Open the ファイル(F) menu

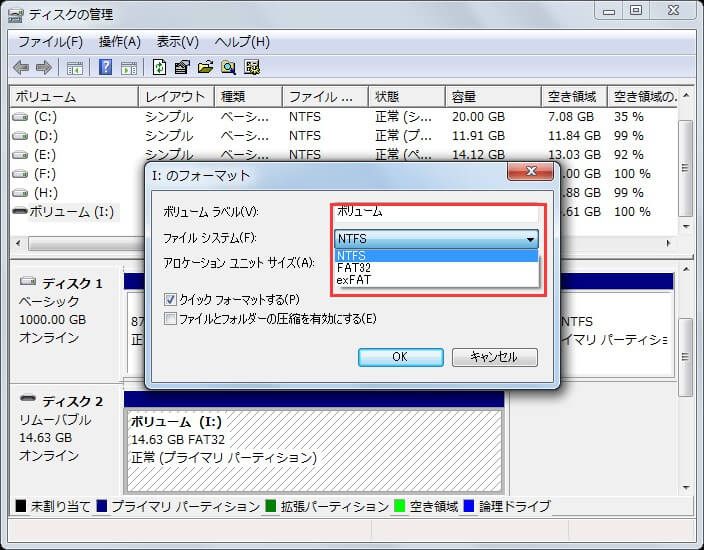tap(50, 42)
